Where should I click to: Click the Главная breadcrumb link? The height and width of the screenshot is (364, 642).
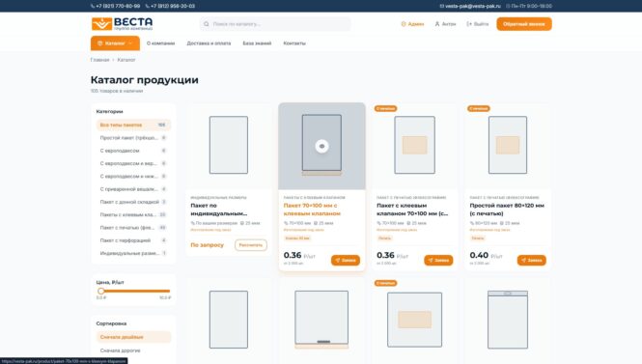99,60
